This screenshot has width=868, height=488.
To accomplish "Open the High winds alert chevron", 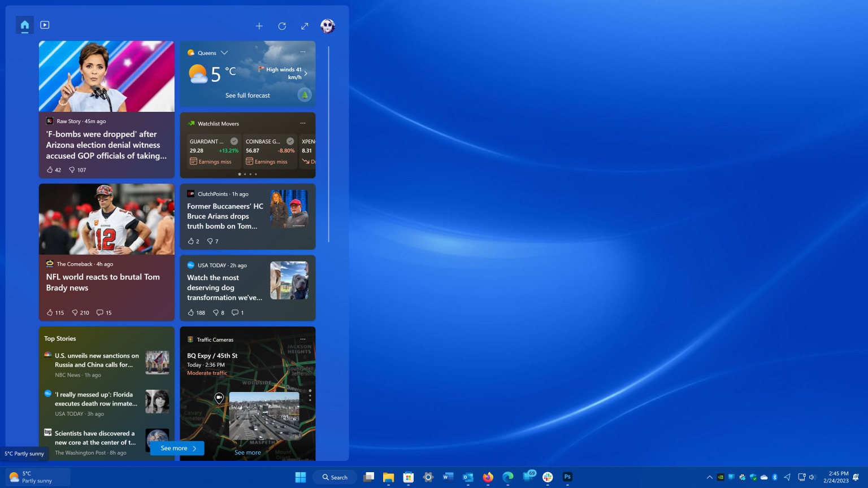I will point(306,73).
